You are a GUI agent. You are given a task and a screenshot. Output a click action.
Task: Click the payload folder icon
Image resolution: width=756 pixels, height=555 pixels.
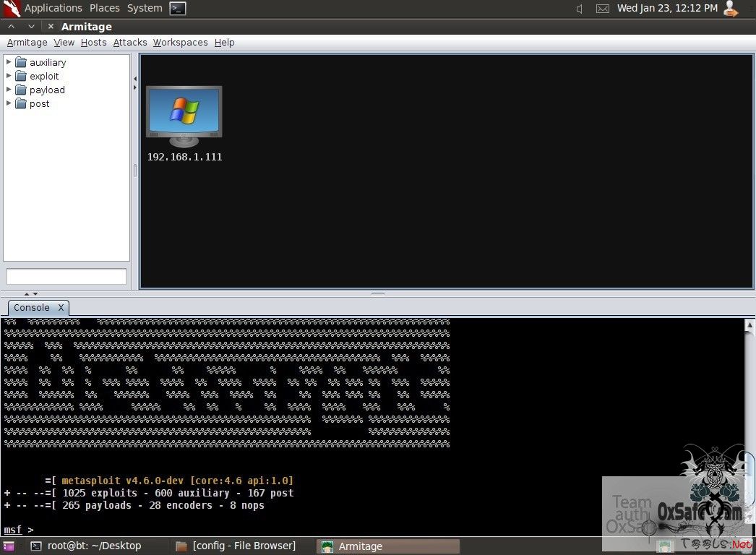point(21,90)
